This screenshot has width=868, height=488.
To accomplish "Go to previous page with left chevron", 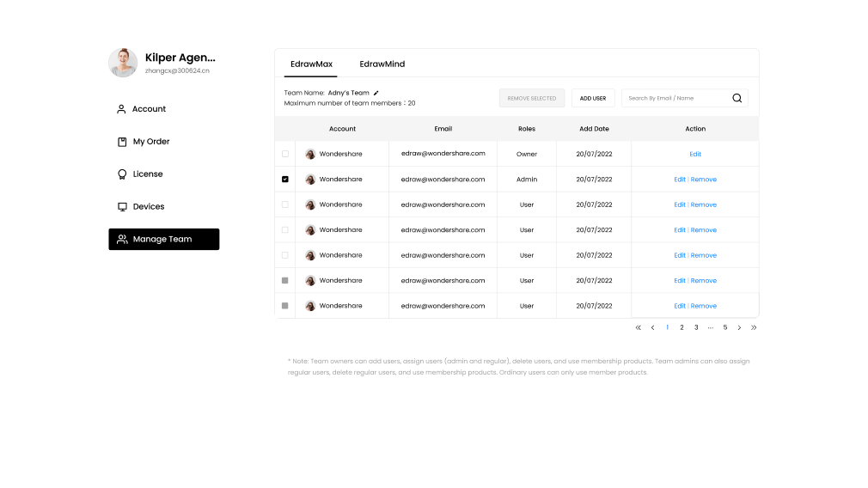I will [x=652, y=327].
